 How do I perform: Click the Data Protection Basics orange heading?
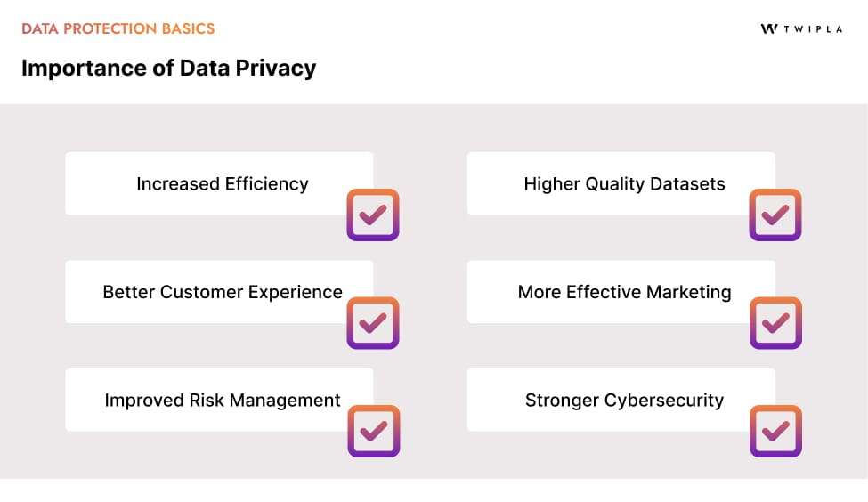click(x=118, y=28)
